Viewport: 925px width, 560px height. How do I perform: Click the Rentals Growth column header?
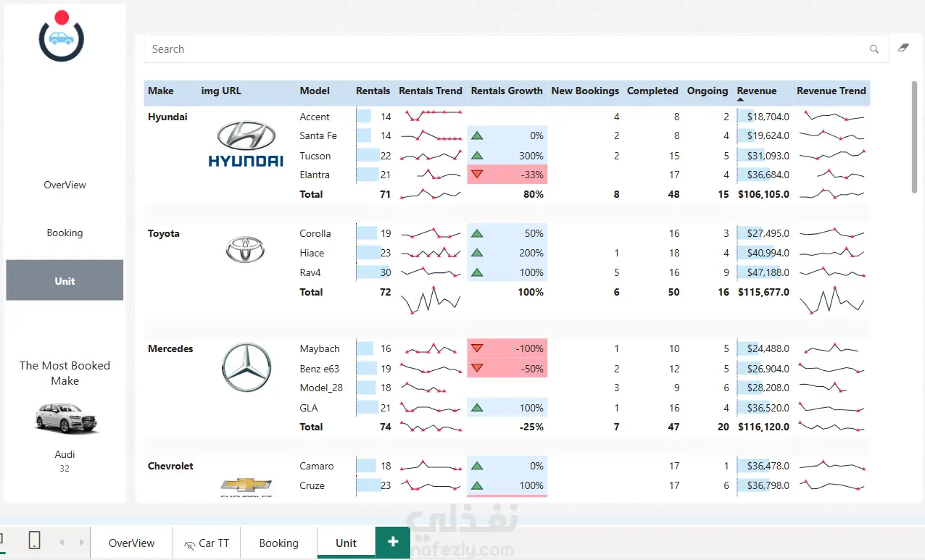pyautogui.click(x=507, y=91)
